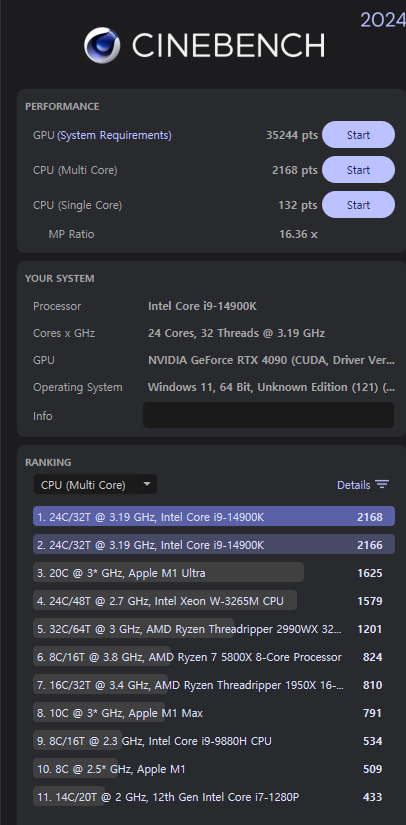
Task: Click the ranking dropdown arrow
Action: (147, 484)
